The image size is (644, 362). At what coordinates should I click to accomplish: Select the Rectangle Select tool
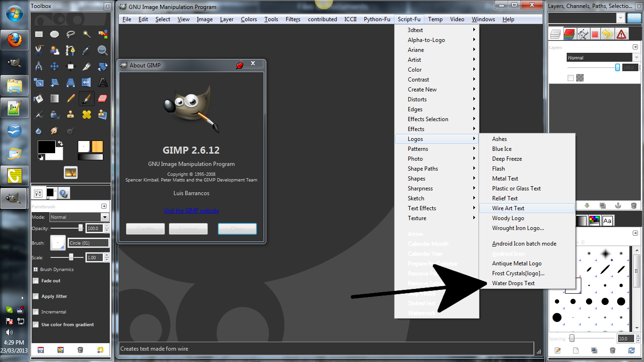(x=39, y=34)
